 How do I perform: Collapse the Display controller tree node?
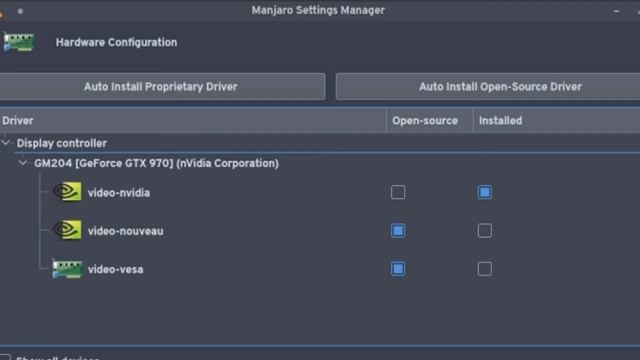coord(6,143)
